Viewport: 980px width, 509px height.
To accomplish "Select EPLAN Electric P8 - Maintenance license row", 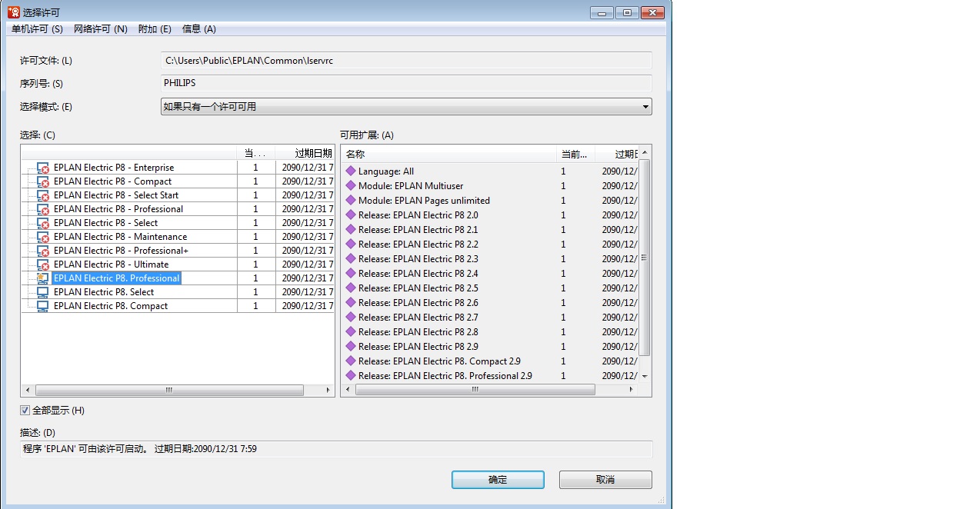I will coord(120,237).
